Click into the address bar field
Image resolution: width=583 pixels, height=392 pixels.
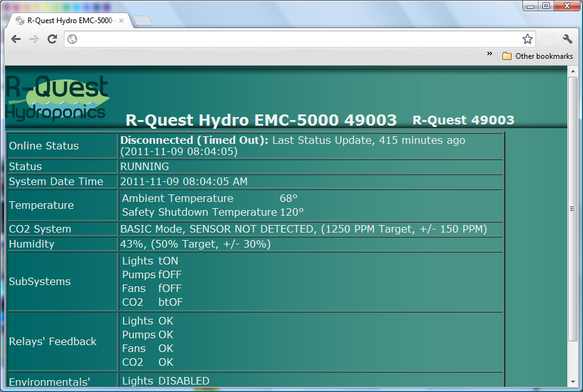click(x=299, y=39)
